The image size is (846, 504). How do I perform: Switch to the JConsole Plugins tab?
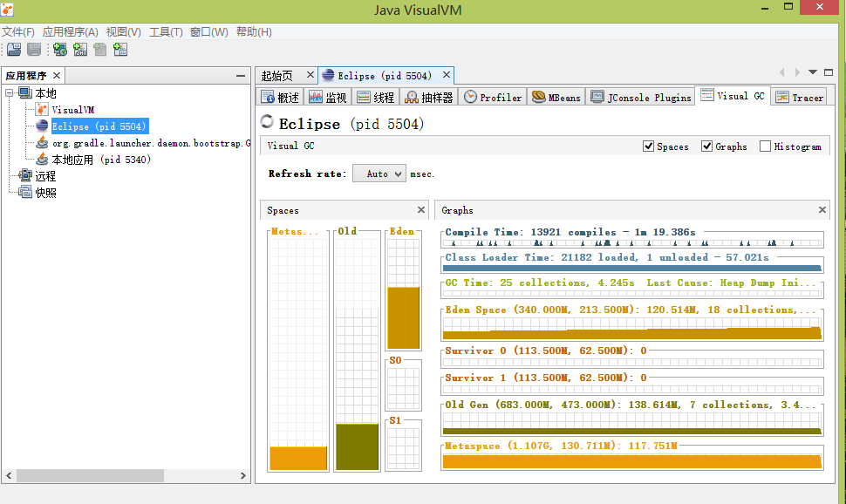pyautogui.click(x=641, y=97)
